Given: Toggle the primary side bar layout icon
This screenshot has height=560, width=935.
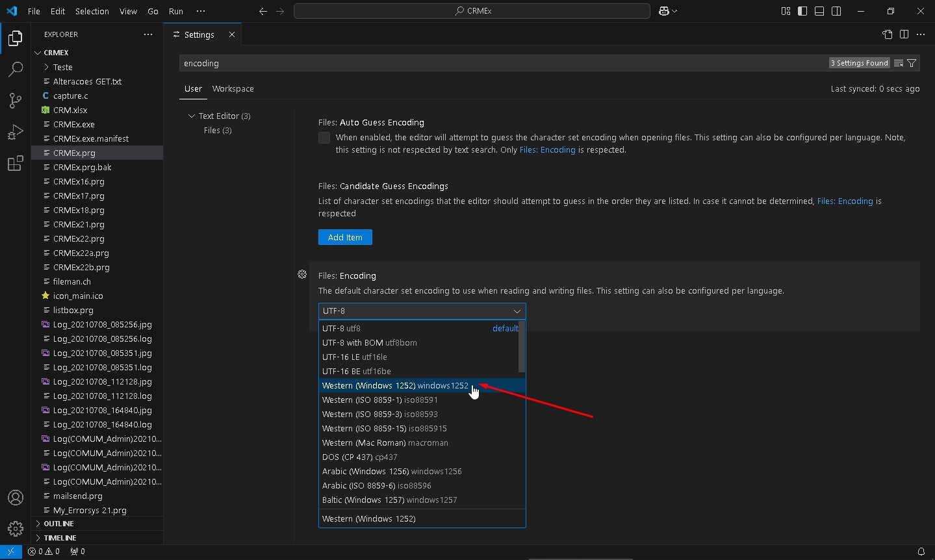Looking at the screenshot, I should point(802,11).
